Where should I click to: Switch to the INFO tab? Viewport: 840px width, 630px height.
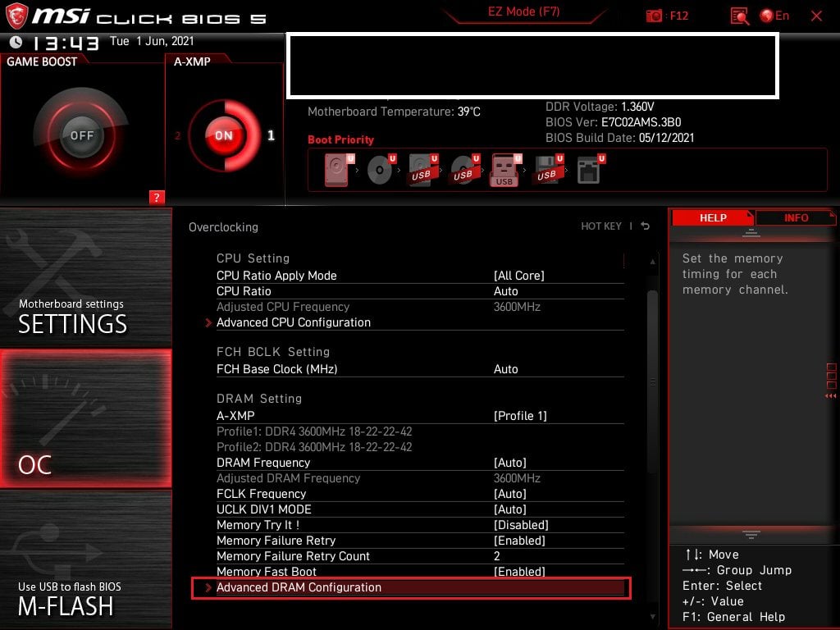[796, 217]
